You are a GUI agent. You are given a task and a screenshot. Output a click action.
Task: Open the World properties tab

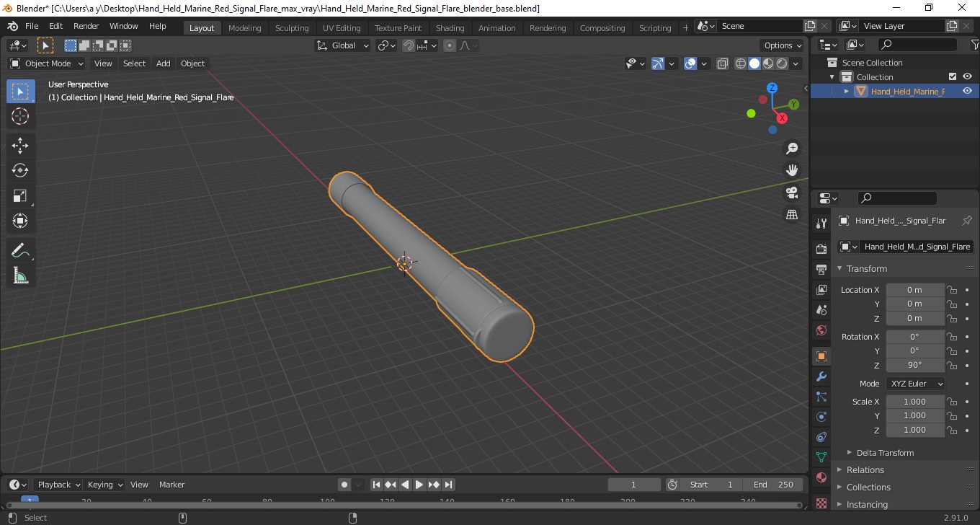pos(821,330)
